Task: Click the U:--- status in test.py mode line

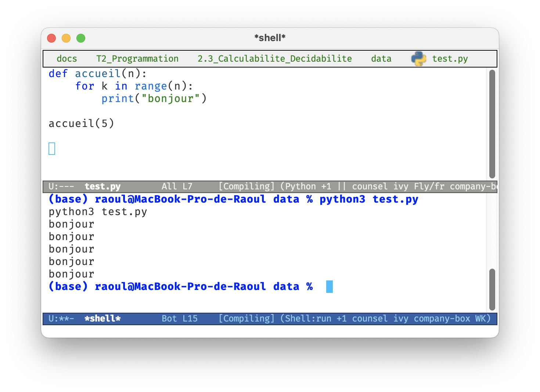Action: (61, 186)
